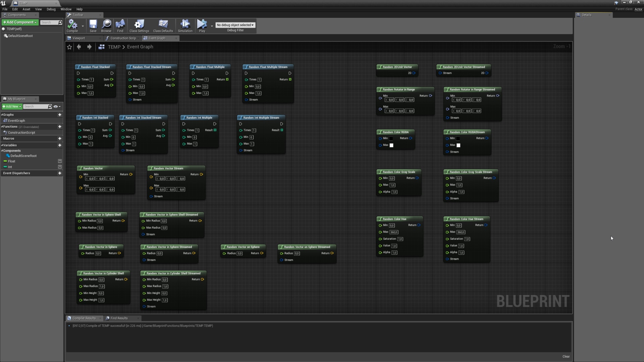Open Class Defaults
644x362 pixels.
click(163, 25)
